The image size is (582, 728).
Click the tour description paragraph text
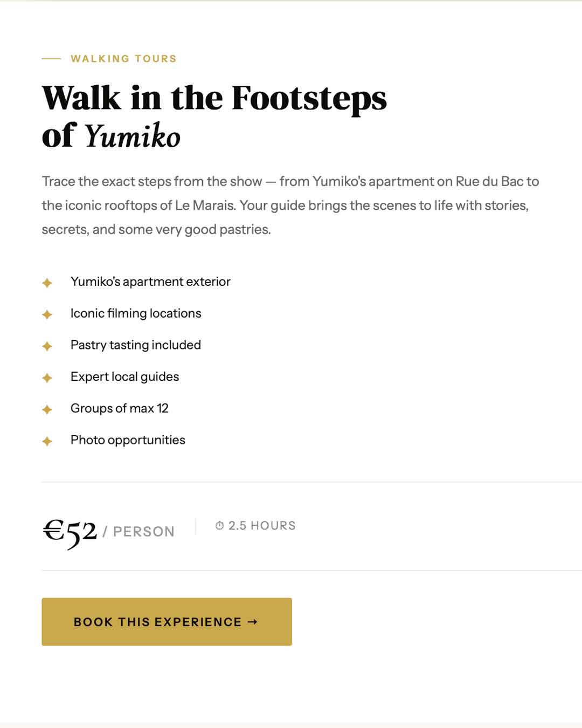290,205
